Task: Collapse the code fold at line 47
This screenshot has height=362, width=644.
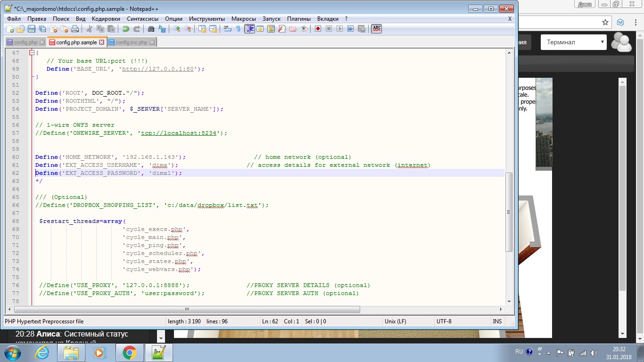Action: click(32, 53)
